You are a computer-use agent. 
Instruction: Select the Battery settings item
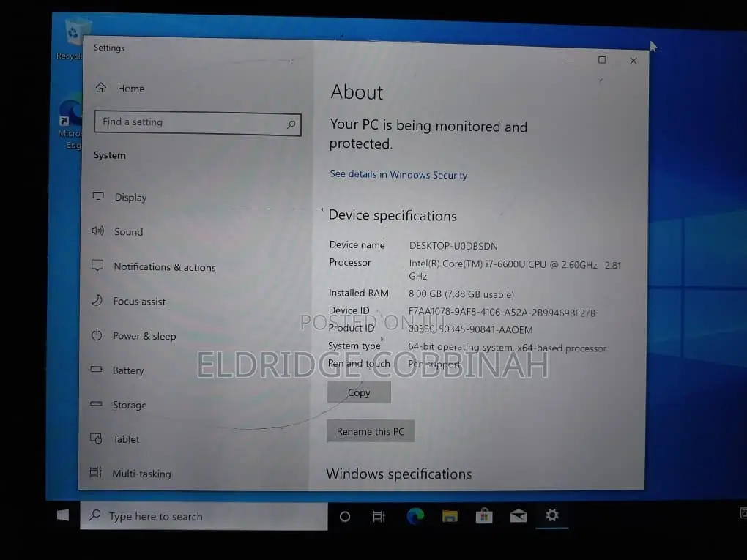[117, 370]
